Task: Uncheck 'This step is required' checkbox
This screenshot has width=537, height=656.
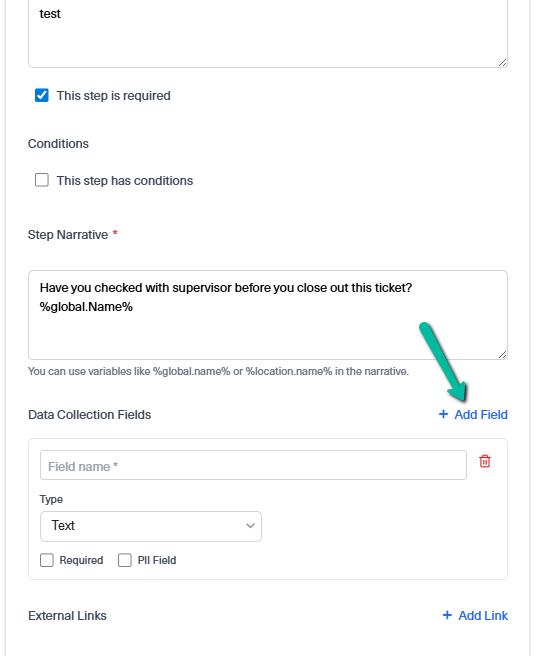Action: [x=42, y=95]
